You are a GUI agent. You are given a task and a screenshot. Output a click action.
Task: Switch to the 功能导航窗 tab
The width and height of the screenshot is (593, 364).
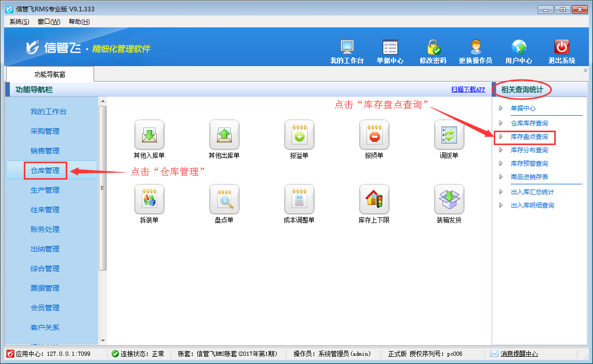tap(50, 74)
